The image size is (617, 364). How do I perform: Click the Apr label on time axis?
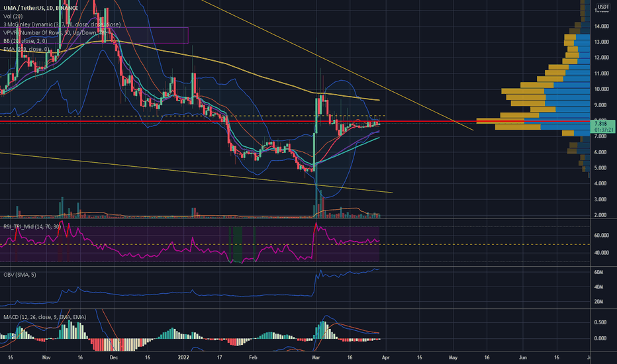(385, 357)
